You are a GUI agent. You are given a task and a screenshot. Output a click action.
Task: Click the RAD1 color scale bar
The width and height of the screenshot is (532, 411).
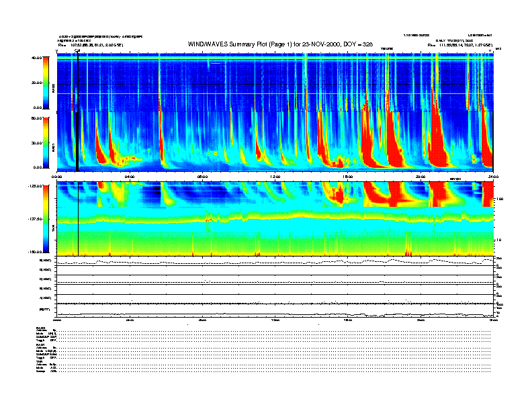click(x=46, y=142)
